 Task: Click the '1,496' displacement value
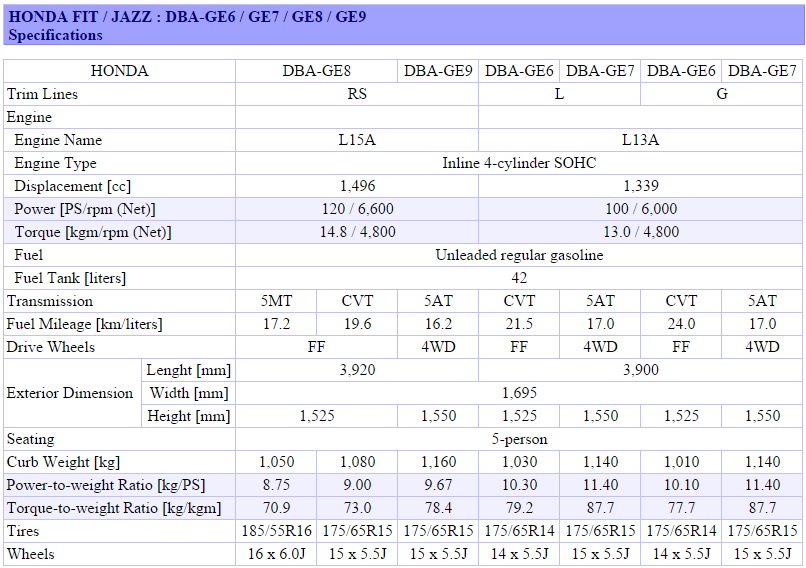tap(358, 186)
